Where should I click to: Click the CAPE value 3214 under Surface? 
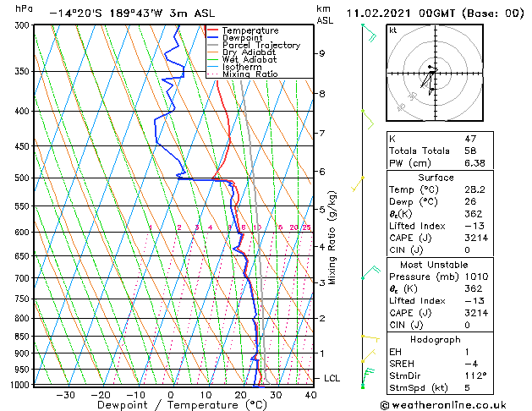[476, 238]
